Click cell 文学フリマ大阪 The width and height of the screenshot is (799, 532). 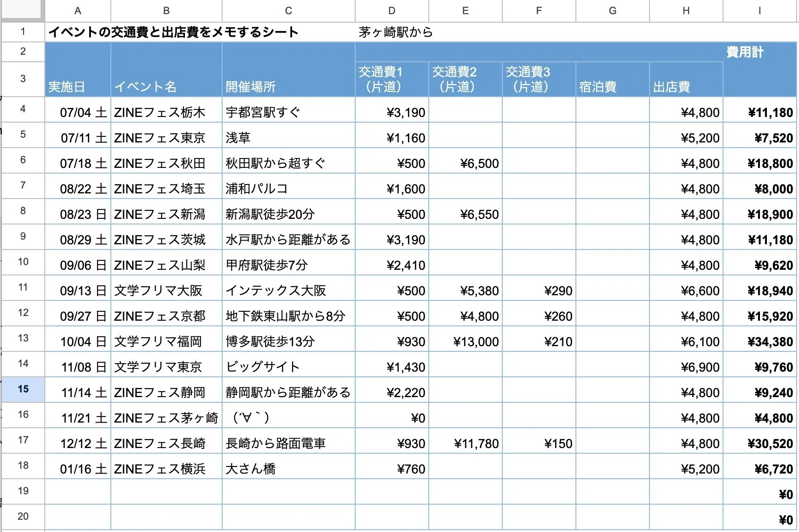pos(166,288)
